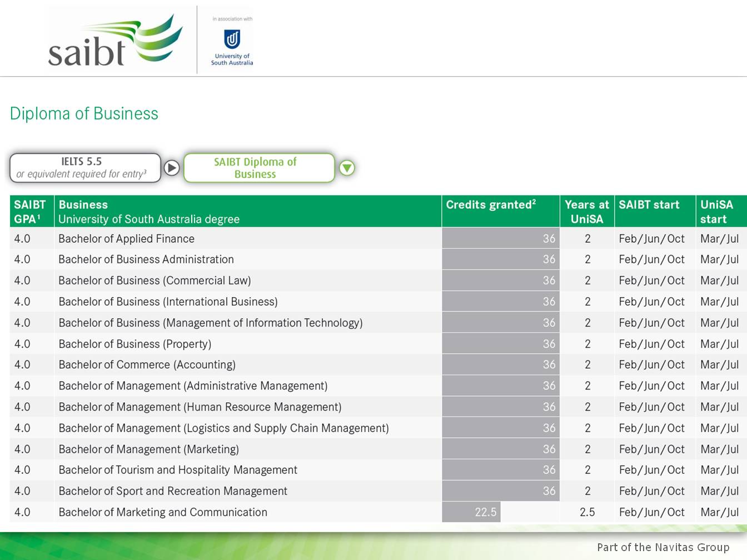The width and height of the screenshot is (747, 560).
Task: Click the 36 credits bar for Applied Finance
Action: point(501,239)
